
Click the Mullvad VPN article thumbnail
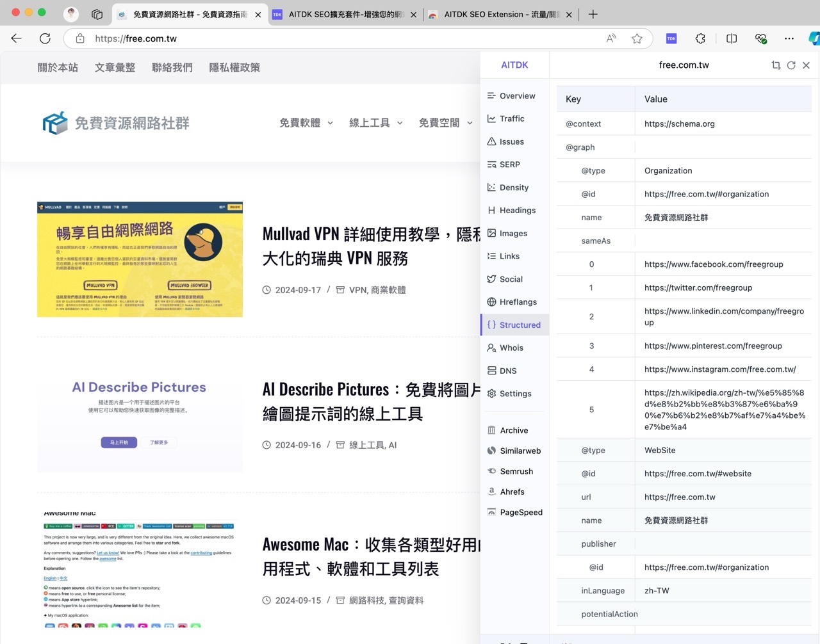pos(140,259)
